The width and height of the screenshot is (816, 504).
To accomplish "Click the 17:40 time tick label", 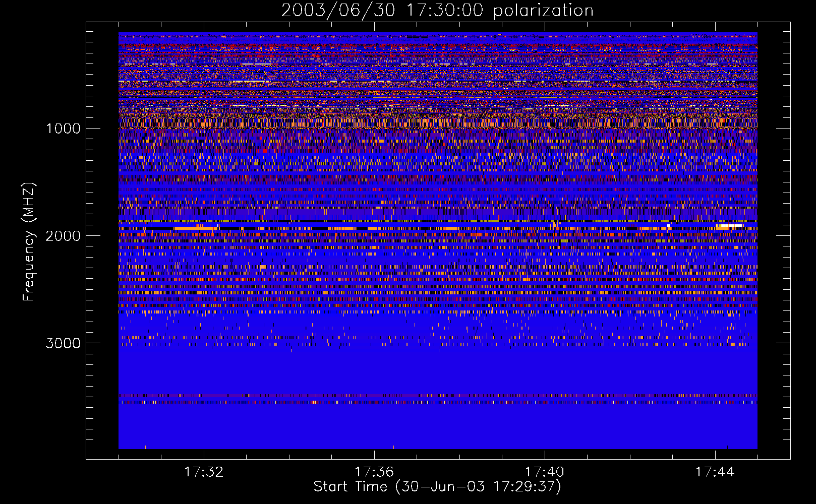I will pos(545,472).
